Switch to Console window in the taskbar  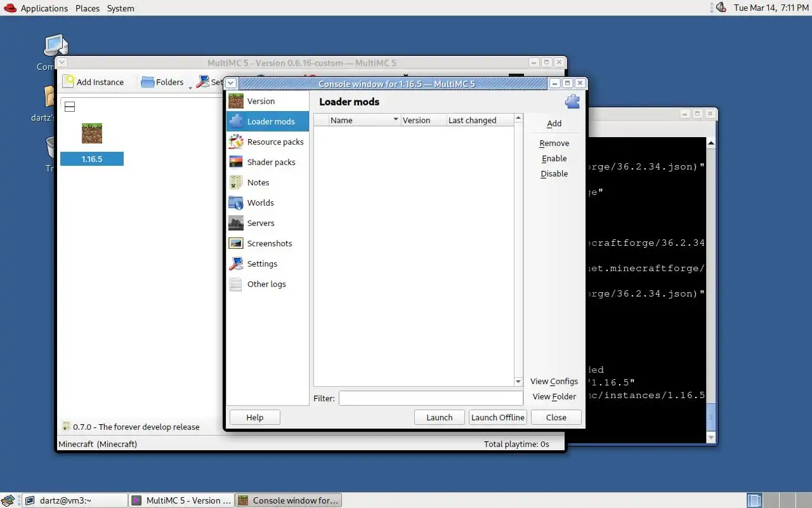point(288,500)
